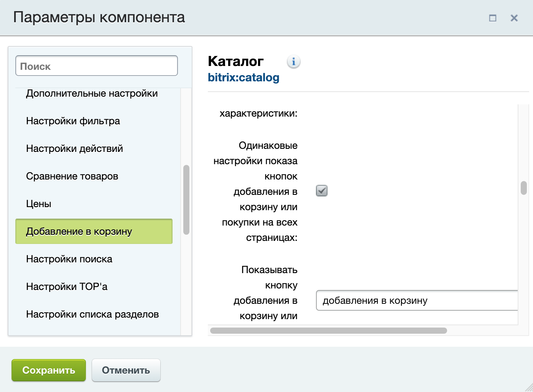Toggle same cart button settings checkbox
Image resolution: width=533 pixels, height=392 pixels.
pyautogui.click(x=322, y=191)
